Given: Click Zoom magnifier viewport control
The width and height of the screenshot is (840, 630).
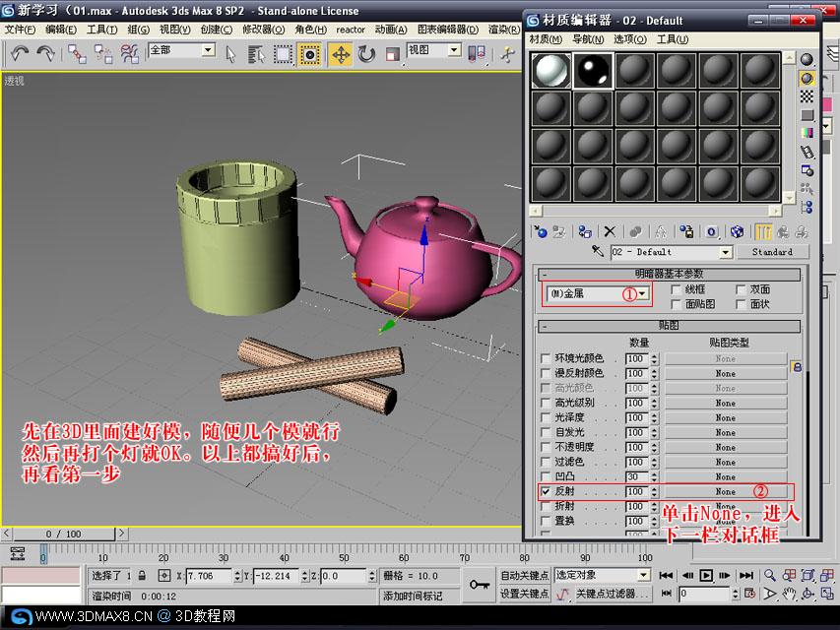Looking at the screenshot, I should point(770,575).
